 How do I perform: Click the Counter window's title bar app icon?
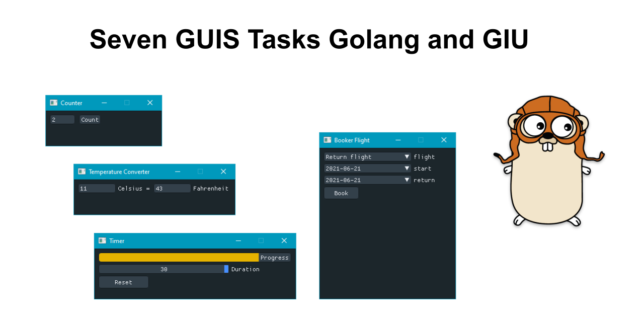pyautogui.click(x=53, y=102)
